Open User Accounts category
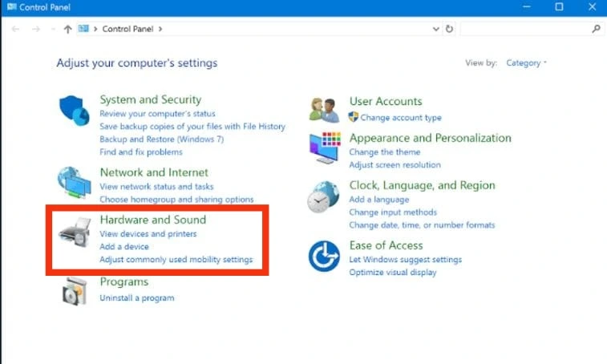The height and width of the screenshot is (364, 607). pos(386,102)
